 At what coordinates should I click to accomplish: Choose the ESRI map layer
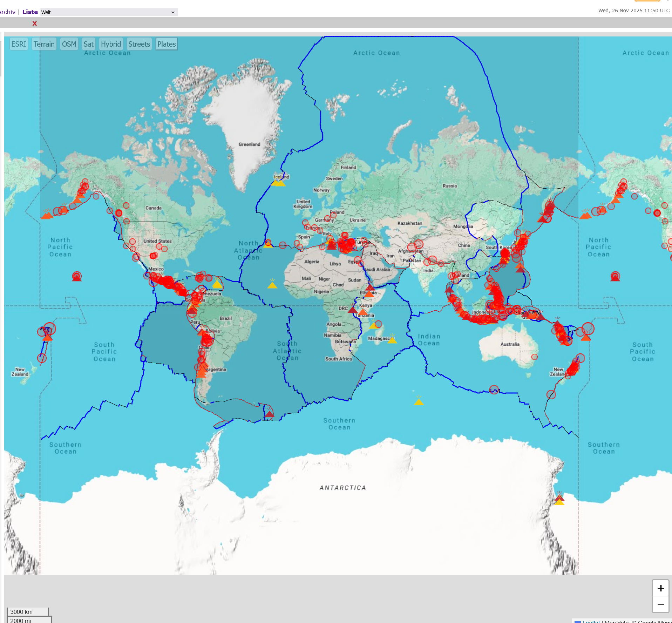point(19,44)
